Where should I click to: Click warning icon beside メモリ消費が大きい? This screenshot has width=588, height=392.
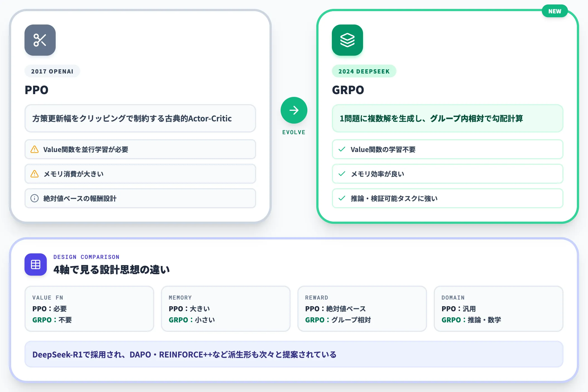point(35,174)
